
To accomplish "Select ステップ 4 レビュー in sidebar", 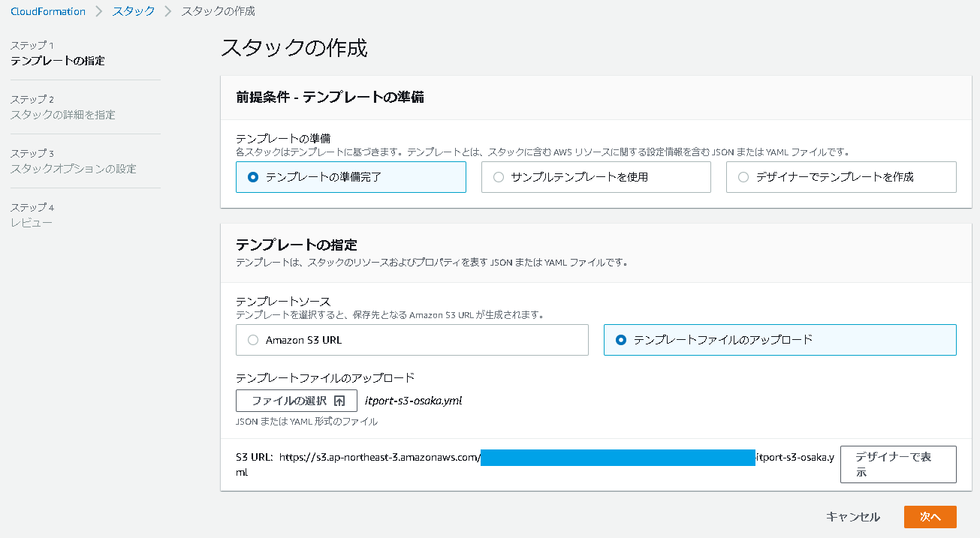I will point(32,215).
